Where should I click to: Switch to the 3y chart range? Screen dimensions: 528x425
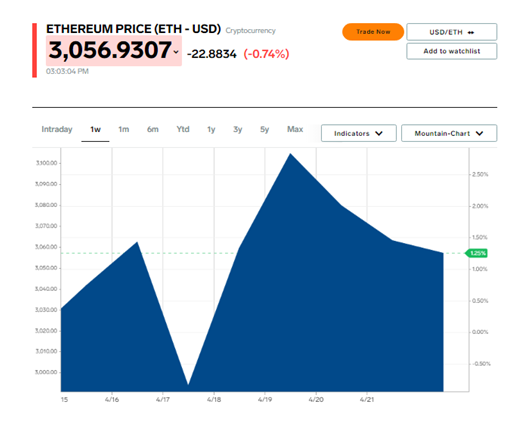coord(238,129)
